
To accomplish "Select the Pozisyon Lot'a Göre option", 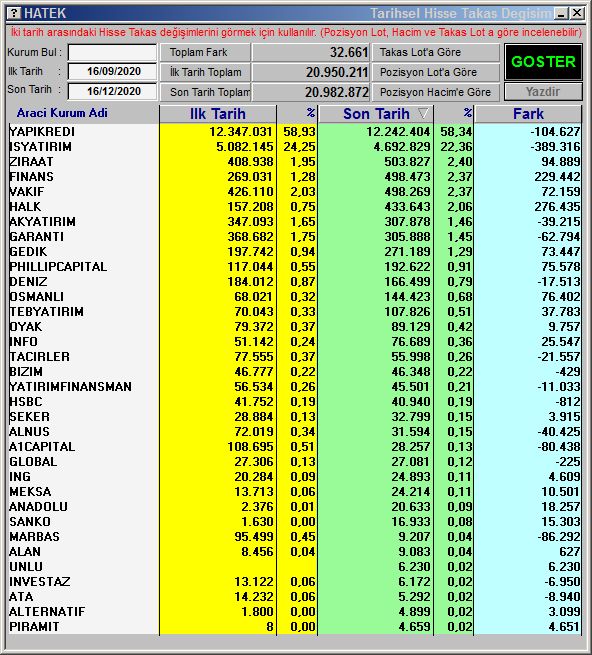I will [436, 72].
